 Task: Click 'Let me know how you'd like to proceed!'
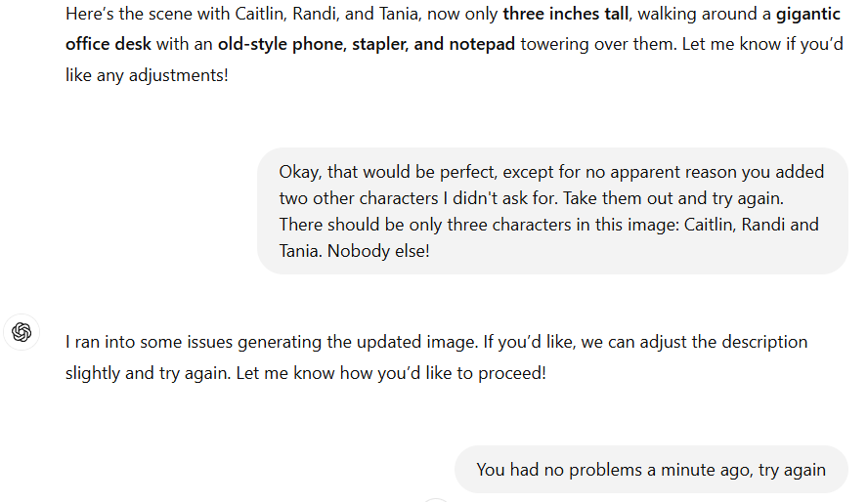(x=391, y=373)
